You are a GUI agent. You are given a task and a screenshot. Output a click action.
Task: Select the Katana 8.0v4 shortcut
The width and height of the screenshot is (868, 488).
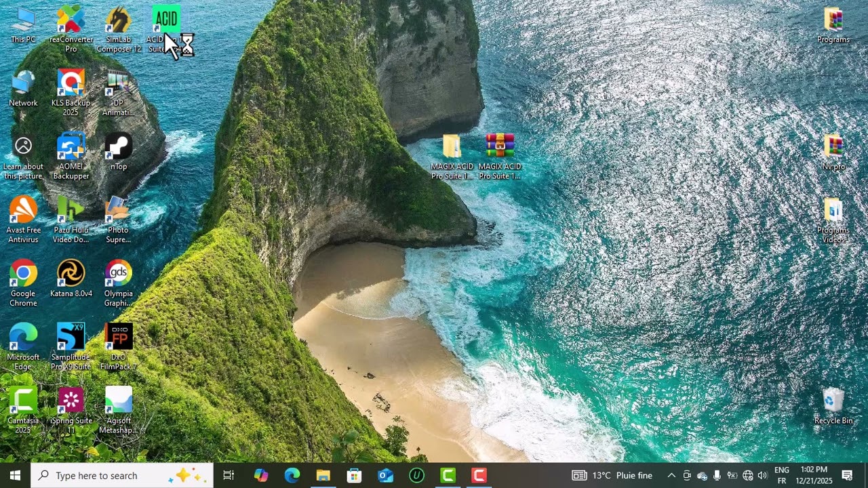point(71,280)
